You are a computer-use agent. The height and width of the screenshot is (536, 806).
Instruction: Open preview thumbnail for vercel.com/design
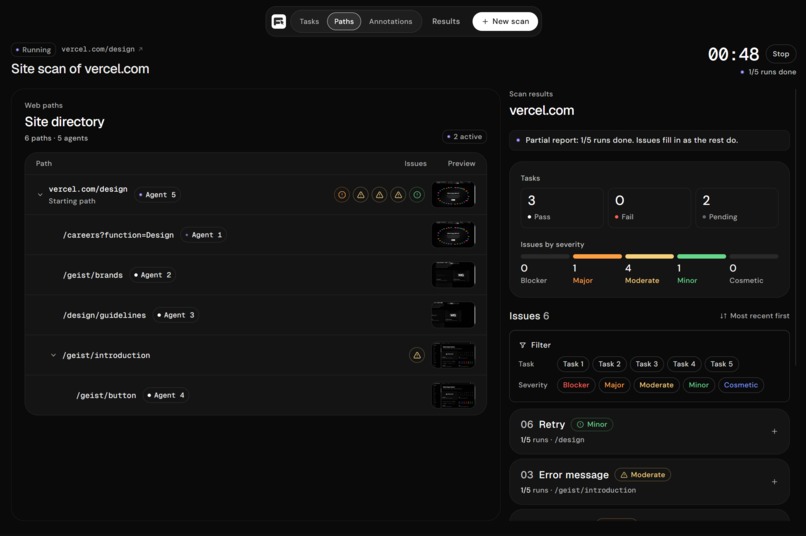point(453,195)
